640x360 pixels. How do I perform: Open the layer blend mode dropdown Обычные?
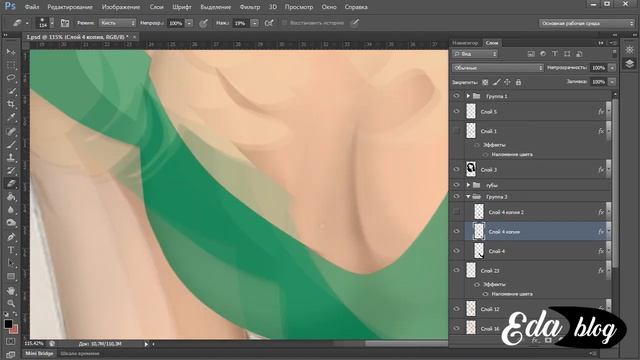498,68
